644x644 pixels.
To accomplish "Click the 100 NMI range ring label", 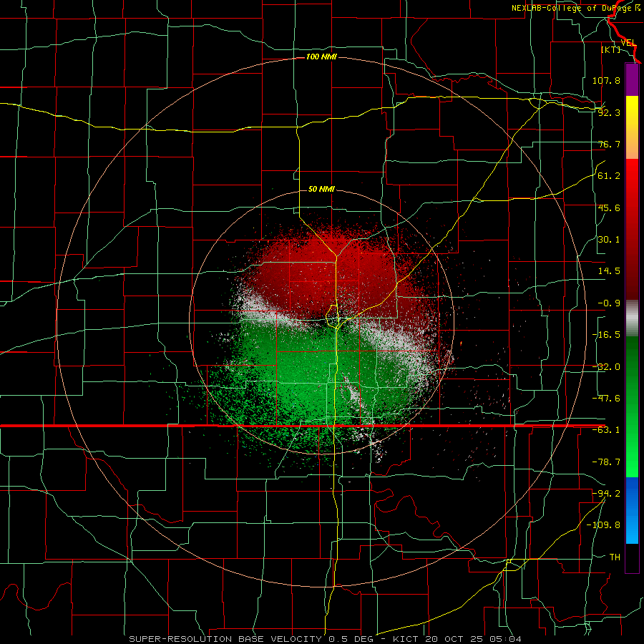I will pyautogui.click(x=321, y=57).
